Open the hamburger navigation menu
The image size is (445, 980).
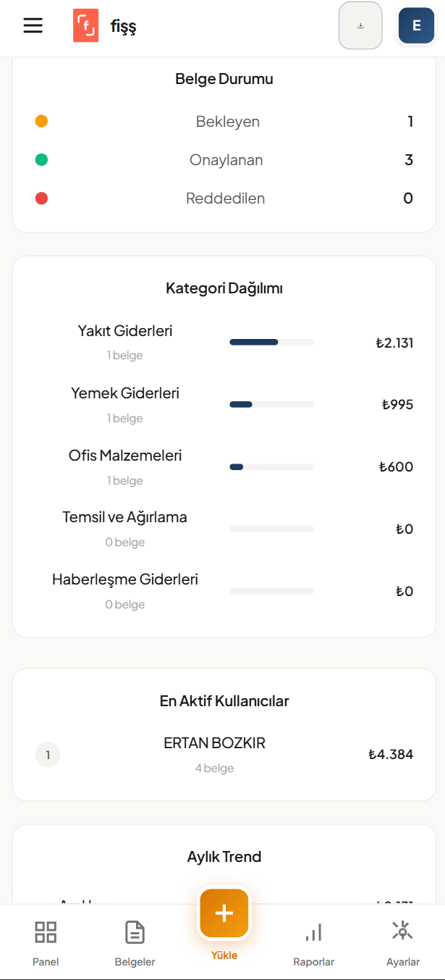pos(33,25)
